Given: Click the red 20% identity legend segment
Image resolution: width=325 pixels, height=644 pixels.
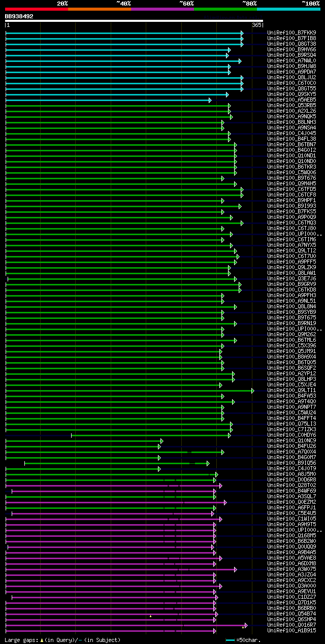Looking at the screenshot, I should click(37, 9).
